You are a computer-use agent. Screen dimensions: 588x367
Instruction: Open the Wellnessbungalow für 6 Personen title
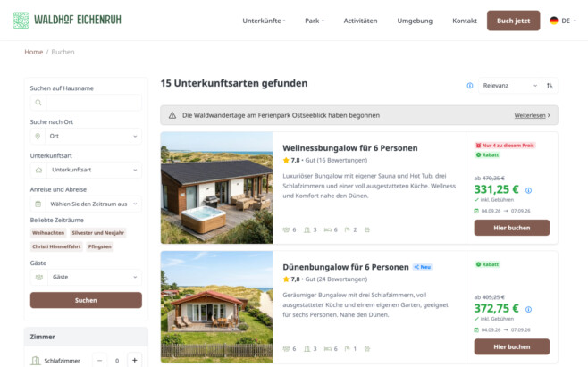pyautogui.click(x=350, y=148)
